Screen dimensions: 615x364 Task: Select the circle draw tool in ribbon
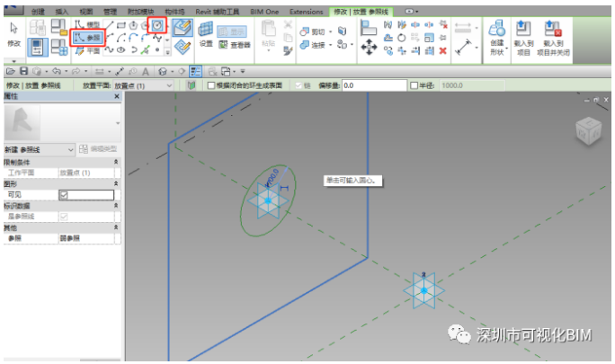pos(157,25)
